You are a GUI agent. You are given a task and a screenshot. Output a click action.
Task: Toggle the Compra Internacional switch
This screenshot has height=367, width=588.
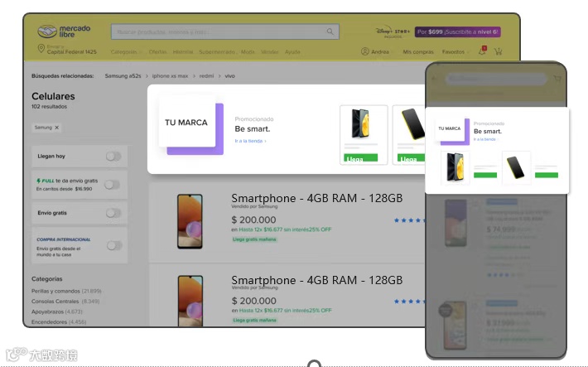pos(114,245)
